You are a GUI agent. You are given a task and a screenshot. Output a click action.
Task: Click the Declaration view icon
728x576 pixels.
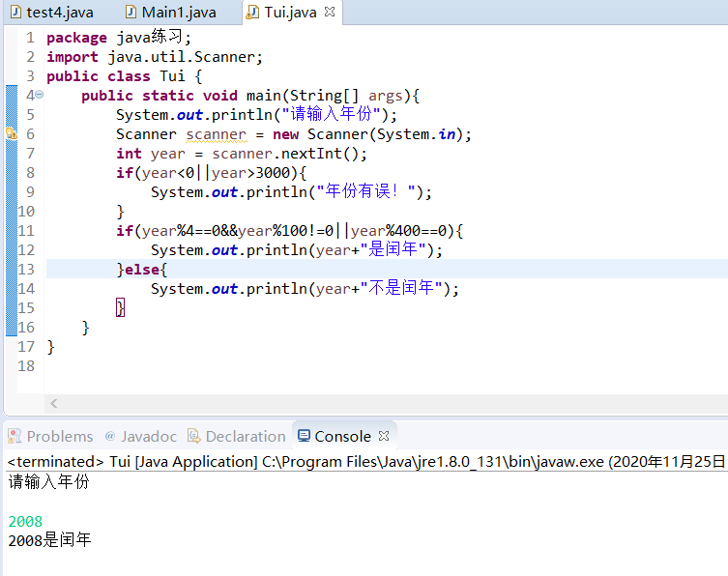pyautogui.click(x=193, y=436)
